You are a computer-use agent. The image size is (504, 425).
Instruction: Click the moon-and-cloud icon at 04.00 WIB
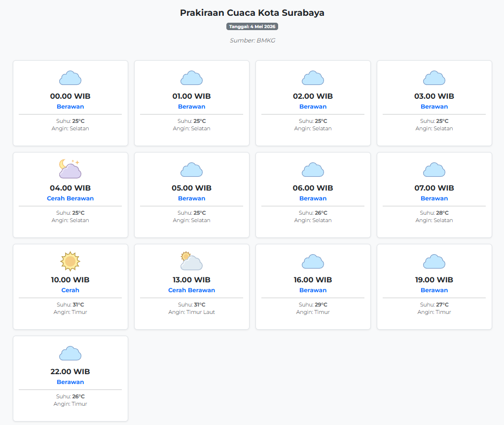70,169
